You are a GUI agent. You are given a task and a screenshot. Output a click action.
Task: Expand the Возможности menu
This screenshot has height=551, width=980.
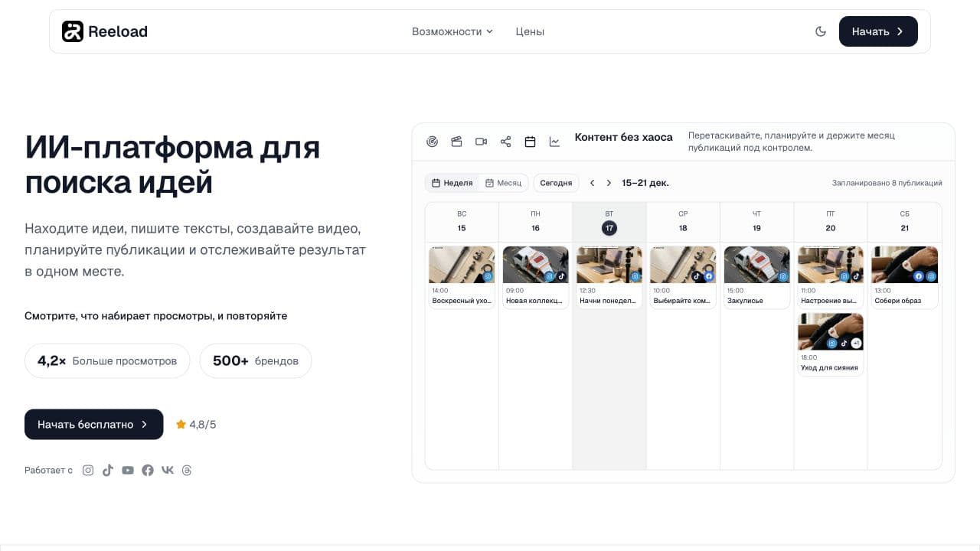(452, 31)
